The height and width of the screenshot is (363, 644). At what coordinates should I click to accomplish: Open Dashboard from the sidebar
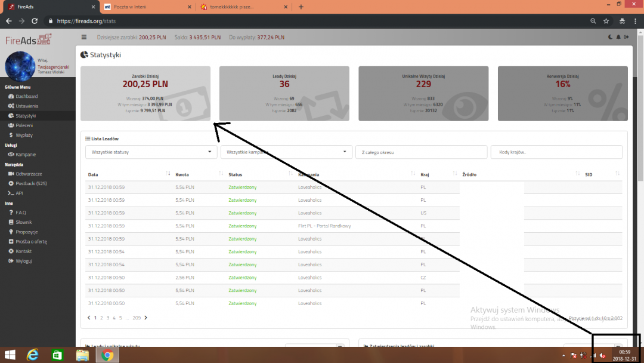click(x=26, y=96)
